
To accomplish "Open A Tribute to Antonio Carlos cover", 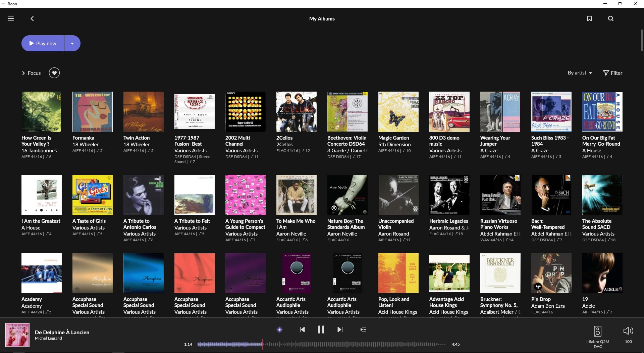I will pos(144,195).
